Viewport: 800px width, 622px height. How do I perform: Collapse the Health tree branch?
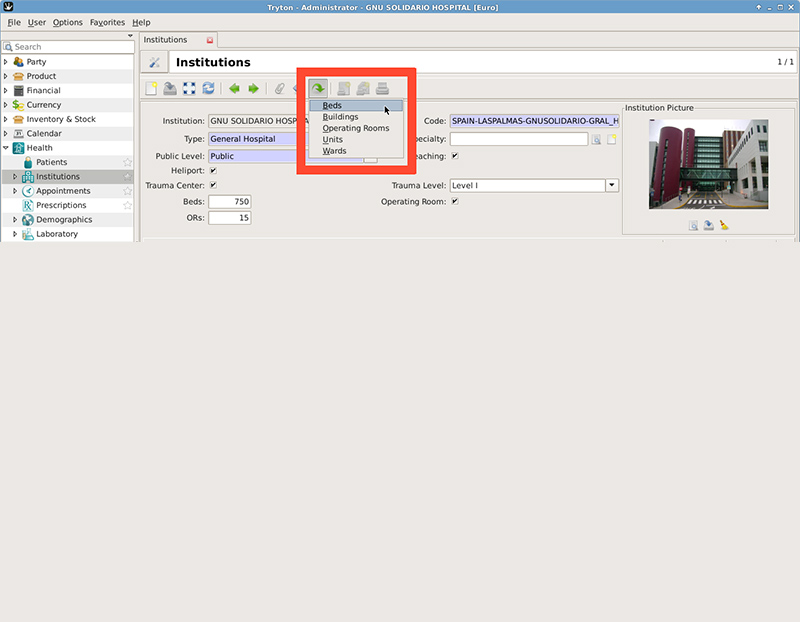[8, 147]
